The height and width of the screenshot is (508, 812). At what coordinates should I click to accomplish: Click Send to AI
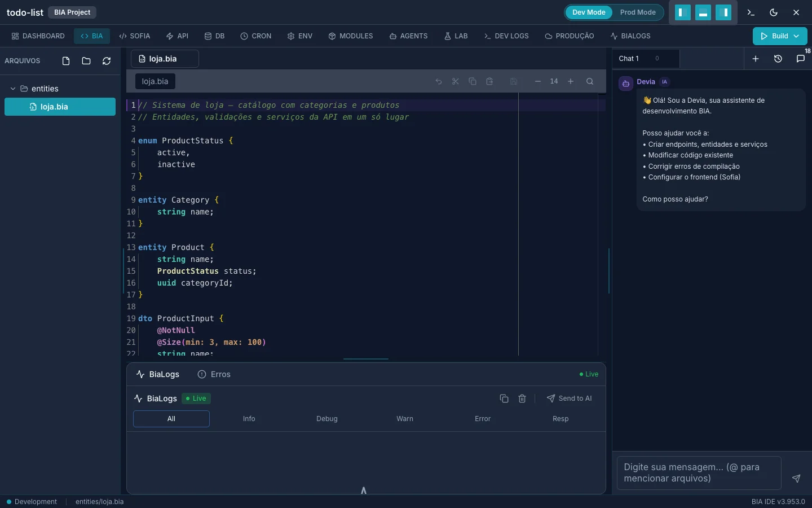tap(570, 398)
